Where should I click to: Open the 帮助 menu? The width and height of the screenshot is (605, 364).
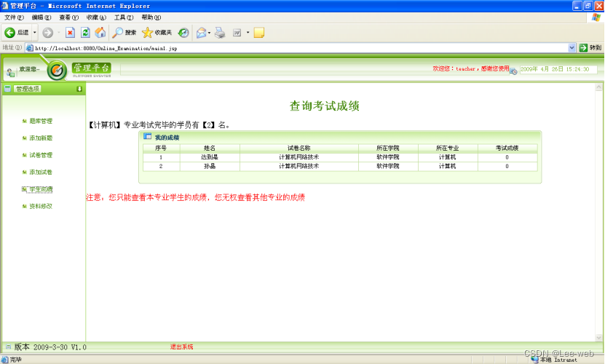151,17
